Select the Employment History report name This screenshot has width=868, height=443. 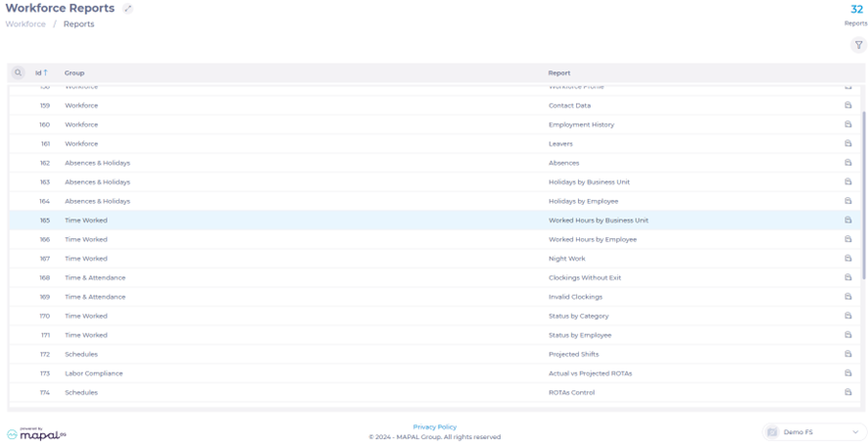click(581, 124)
